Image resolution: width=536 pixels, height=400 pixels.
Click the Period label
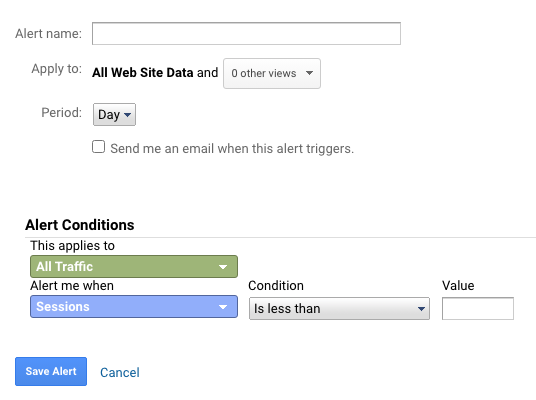(62, 112)
